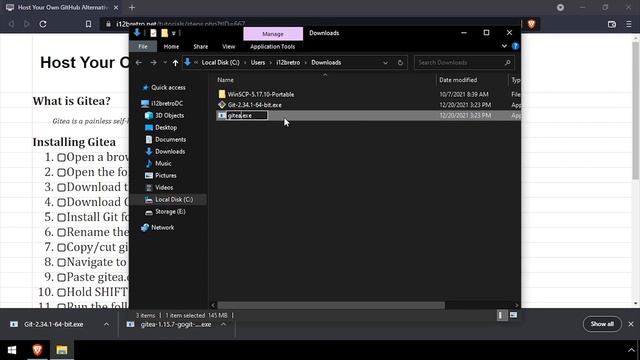The width and height of the screenshot is (640, 360).
Task: Tick the 'Open the fo' step checkbox
Action: tap(61, 173)
